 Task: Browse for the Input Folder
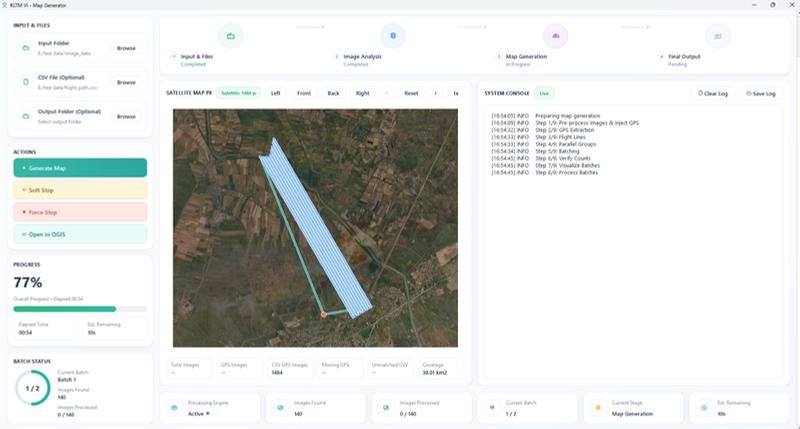click(x=126, y=48)
